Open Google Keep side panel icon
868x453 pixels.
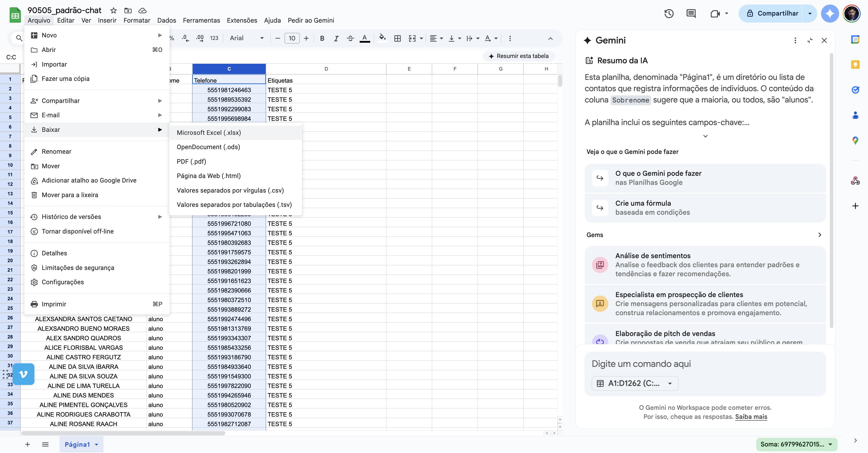click(x=855, y=65)
